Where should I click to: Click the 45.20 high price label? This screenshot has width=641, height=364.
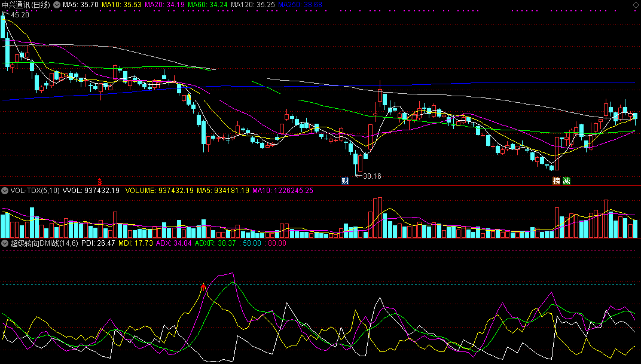pyautogui.click(x=20, y=15)
